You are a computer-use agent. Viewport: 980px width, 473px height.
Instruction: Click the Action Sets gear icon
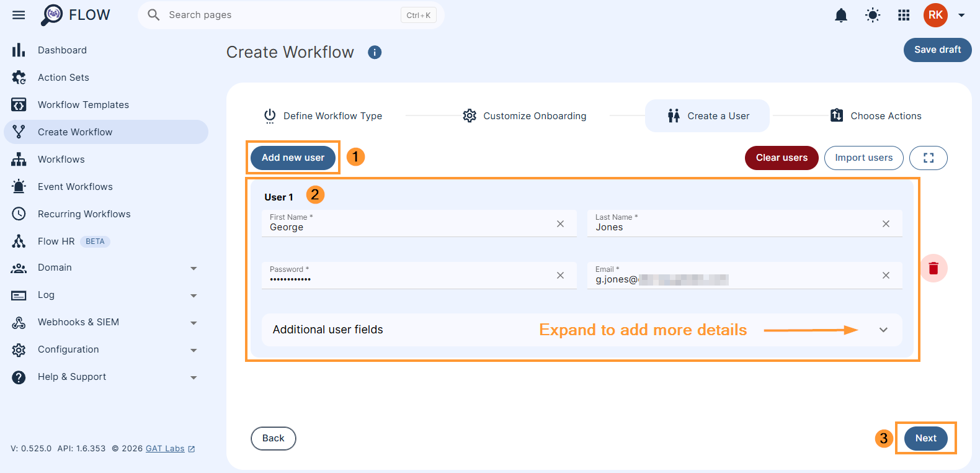(x=19, y=78)
